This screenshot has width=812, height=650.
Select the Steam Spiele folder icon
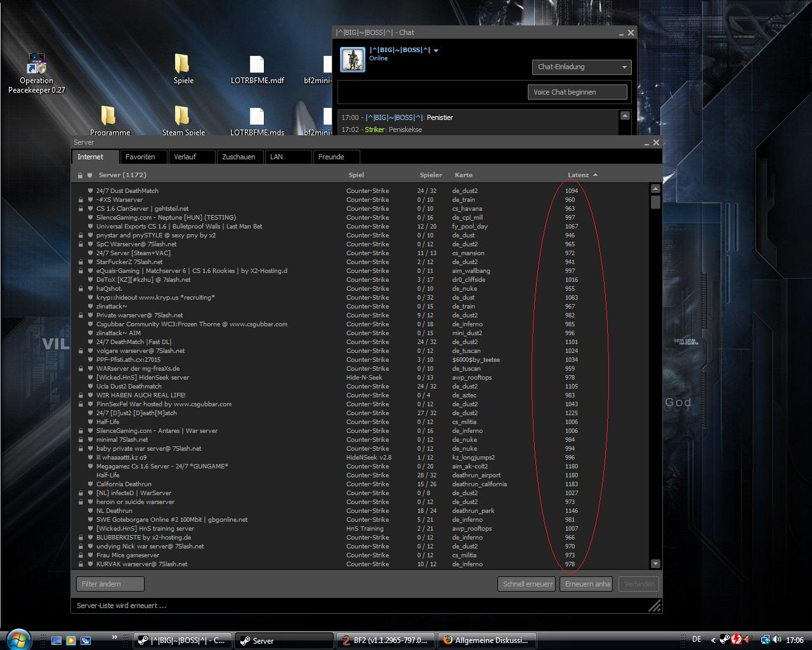[183, 121]
